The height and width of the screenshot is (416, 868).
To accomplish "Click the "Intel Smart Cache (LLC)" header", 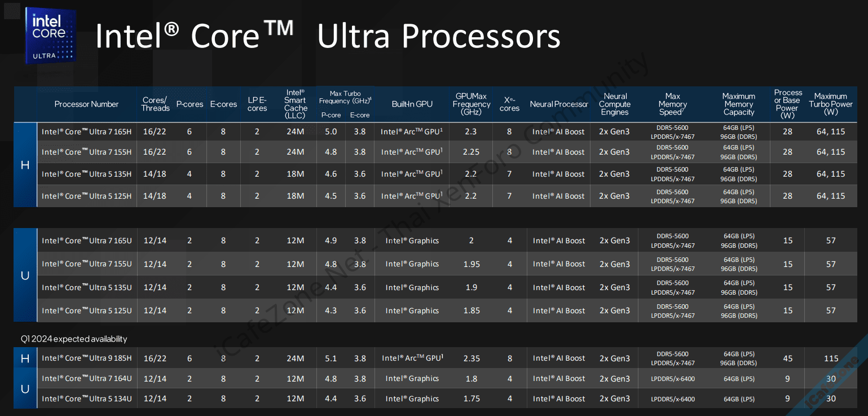I will click(296, 104).
